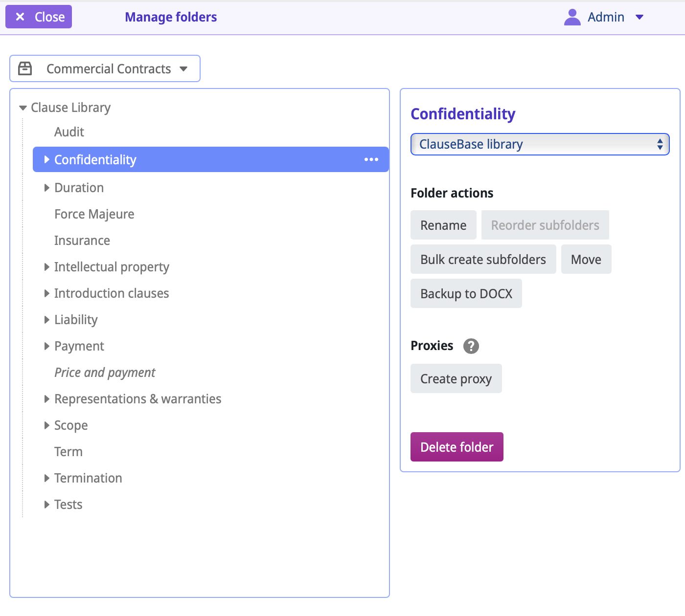Open the ClauseBase library select box

pyautogui.click(x=540, y=144)
